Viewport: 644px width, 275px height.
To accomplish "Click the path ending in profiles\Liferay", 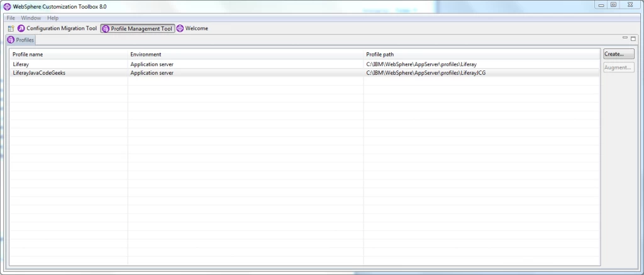I will (x=421, y=65).
